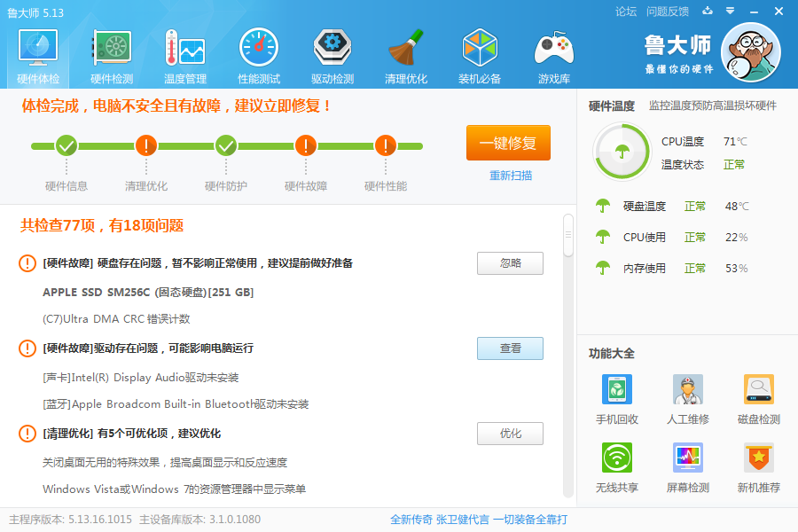
Task: Close the 鲁大师 window
Action: [x=778, y=11]
